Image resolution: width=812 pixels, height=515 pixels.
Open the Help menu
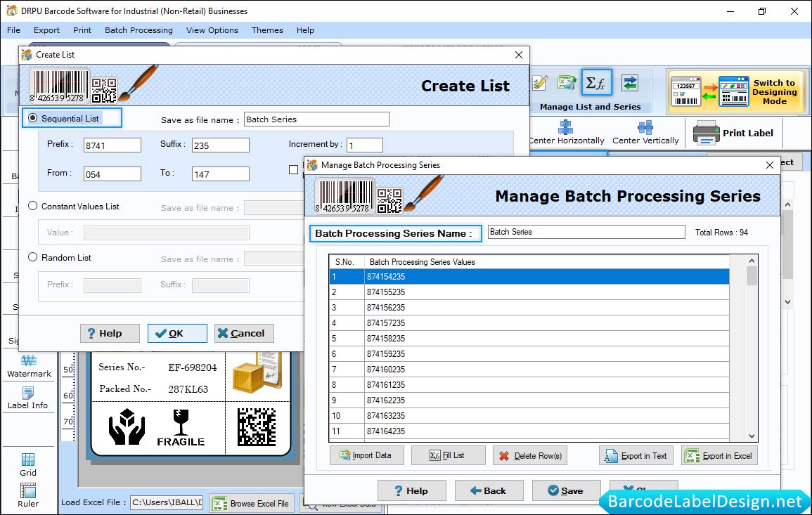tap(305, 30)
